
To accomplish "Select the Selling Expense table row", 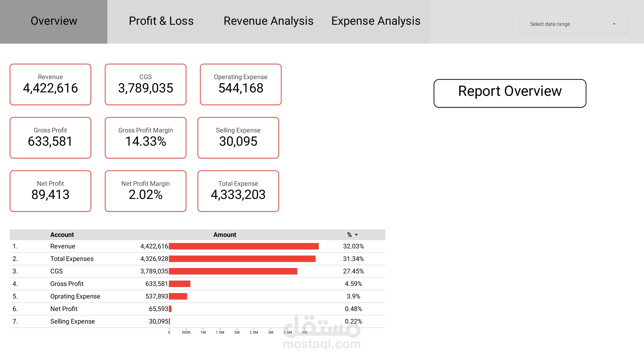I will (72, 321).
